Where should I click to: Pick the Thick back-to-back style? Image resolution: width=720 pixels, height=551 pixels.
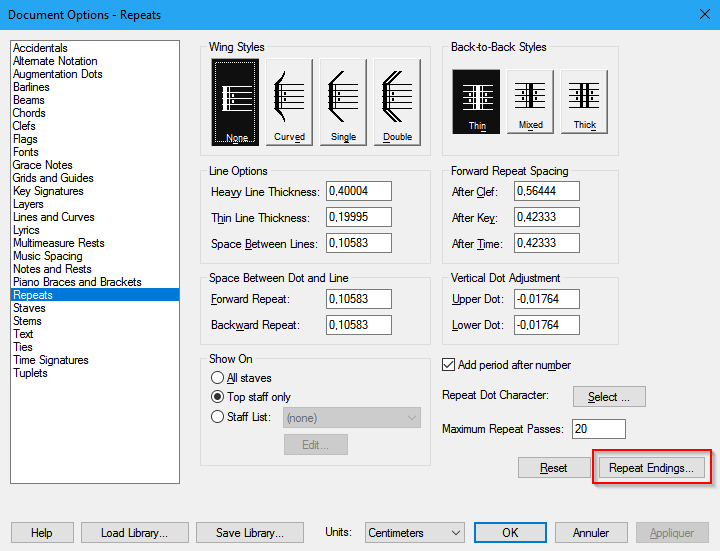pyautogui.click(x=584, y=101)
